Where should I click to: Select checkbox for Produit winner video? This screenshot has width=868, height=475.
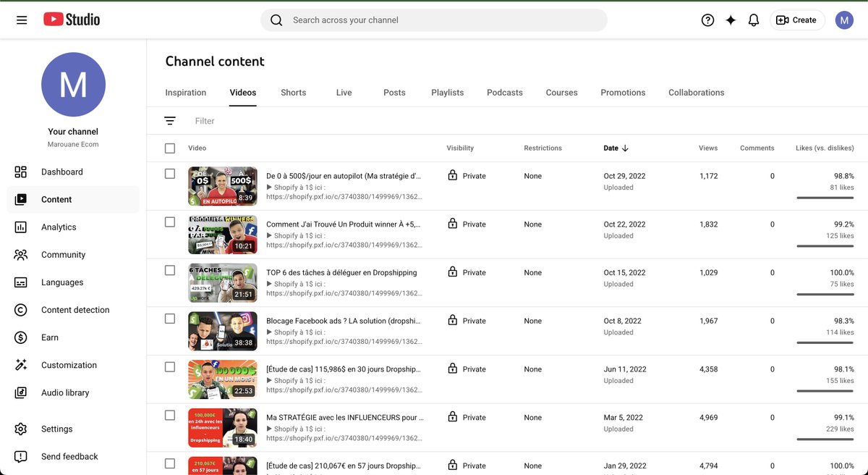[170, 222]
